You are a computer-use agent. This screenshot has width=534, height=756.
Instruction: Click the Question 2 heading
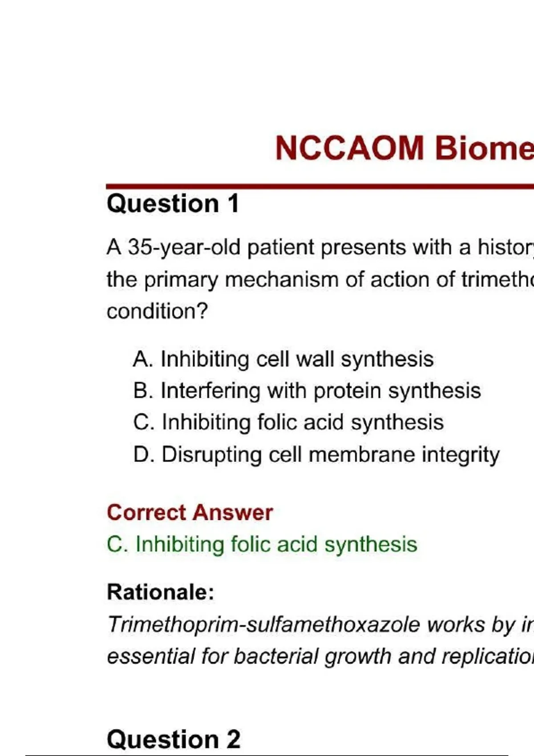coord(174,740)
